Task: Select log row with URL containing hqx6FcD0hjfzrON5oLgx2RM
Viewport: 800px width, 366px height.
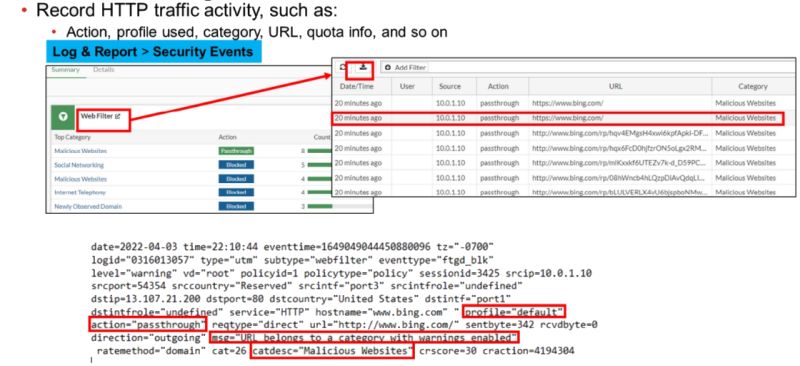Action: point(564,149)
